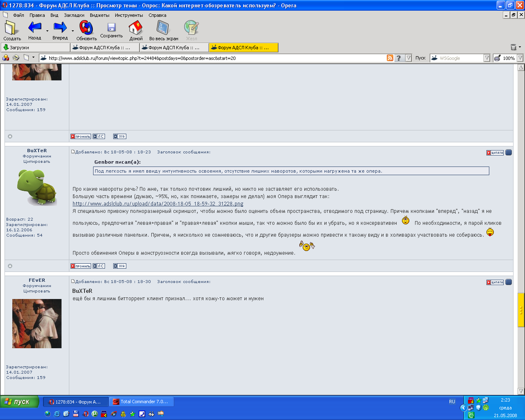Open dropdown next to the trash can
This screenshot has height=420, width=525.
click(520, 47)
